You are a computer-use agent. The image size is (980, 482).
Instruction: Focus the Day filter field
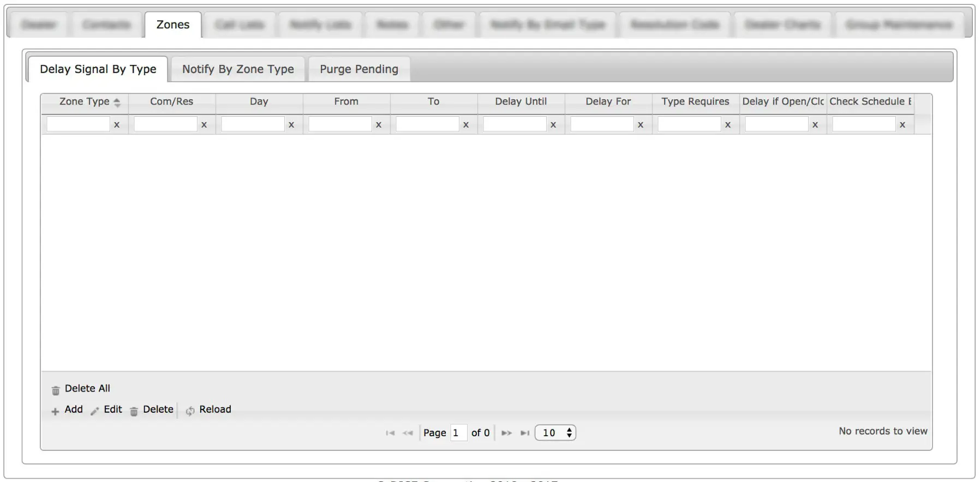click(253, 124)
